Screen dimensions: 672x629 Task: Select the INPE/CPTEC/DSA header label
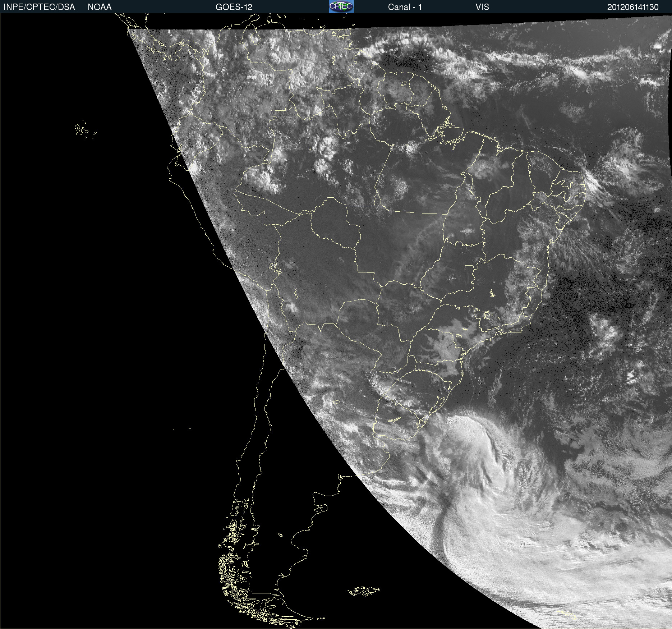point(39,7)
